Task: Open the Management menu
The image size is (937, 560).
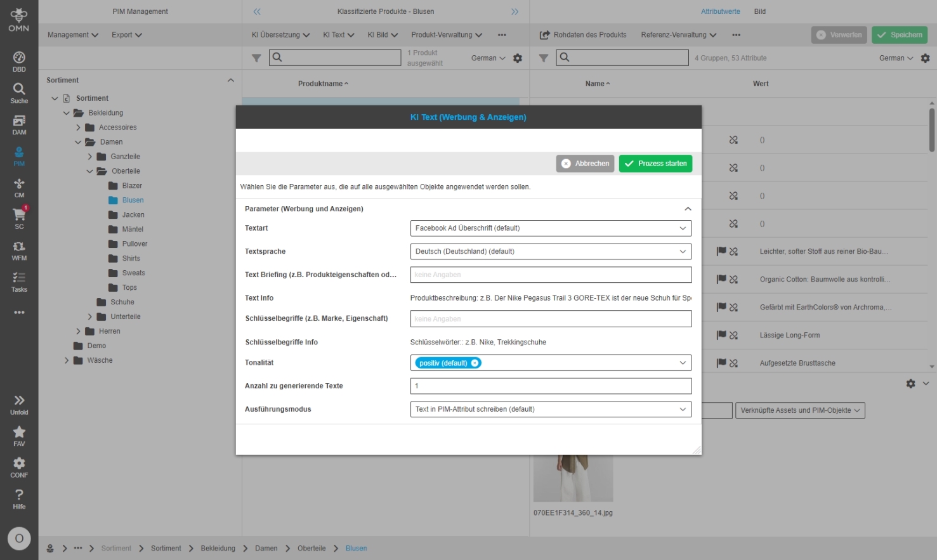Action: click(73, 35)
